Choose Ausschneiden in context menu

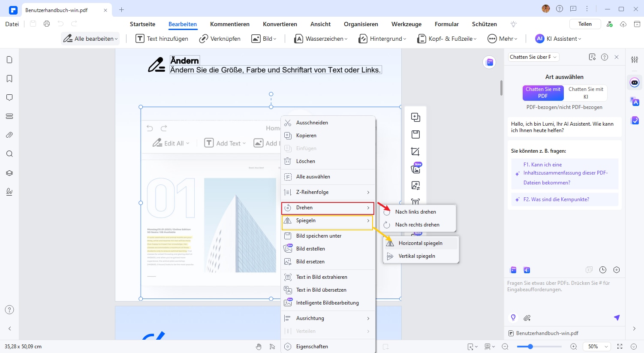click(328, 123)
